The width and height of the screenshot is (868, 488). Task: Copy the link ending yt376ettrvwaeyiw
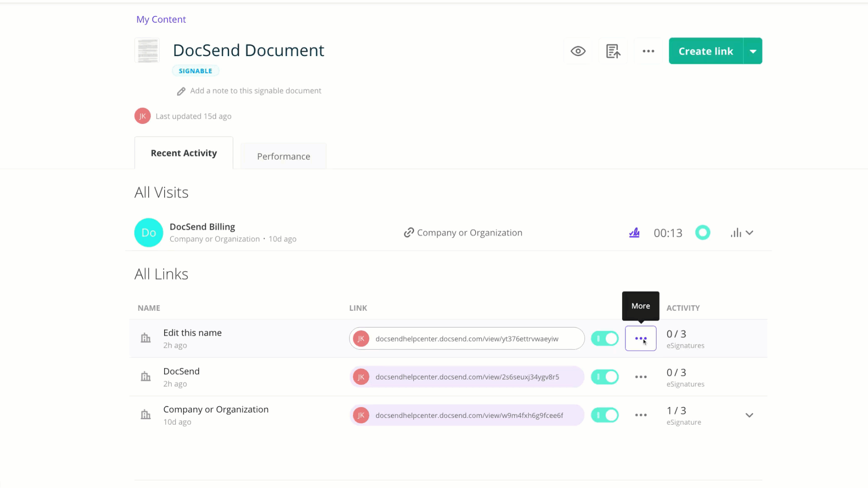coord(467,338)
